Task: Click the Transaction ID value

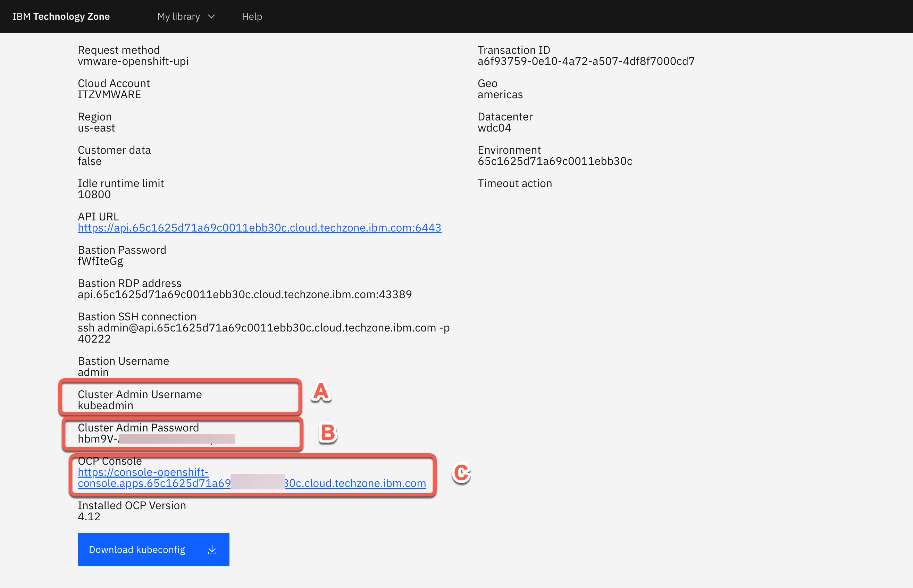Action: coord(586,61)
